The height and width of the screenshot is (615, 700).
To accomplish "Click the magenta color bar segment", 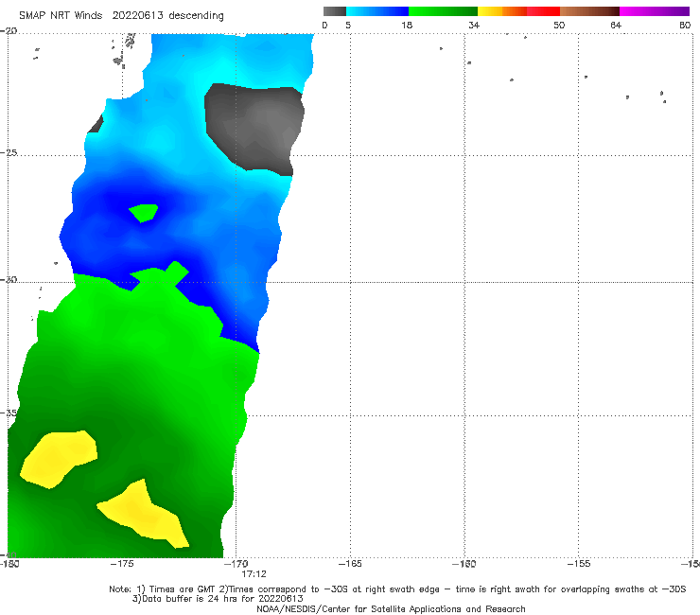I will click(655, 11).
